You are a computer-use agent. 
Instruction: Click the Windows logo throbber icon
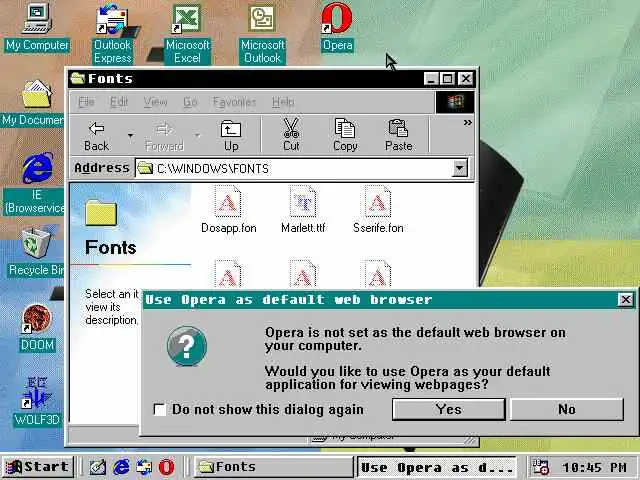(455, 102)
